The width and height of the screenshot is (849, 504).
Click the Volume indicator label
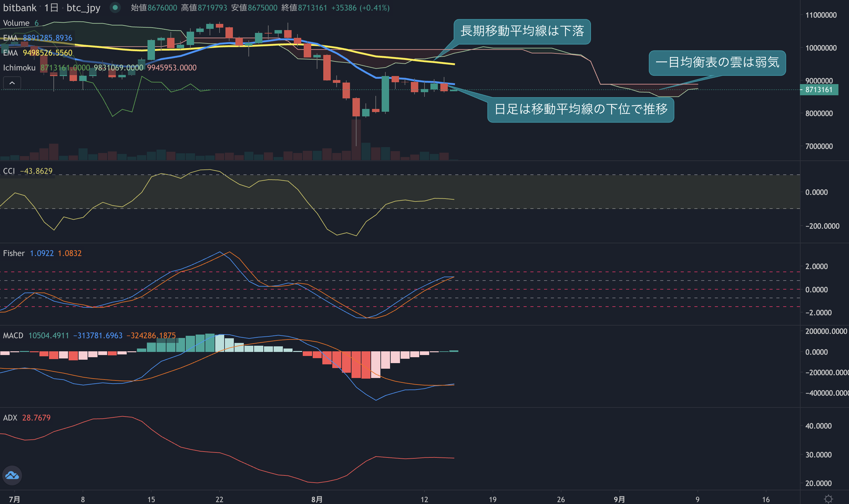click(x=16, y=23)
